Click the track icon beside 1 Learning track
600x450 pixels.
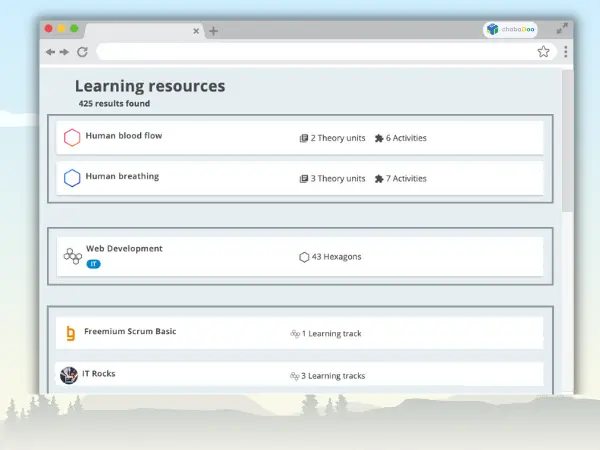pos(295,334)
